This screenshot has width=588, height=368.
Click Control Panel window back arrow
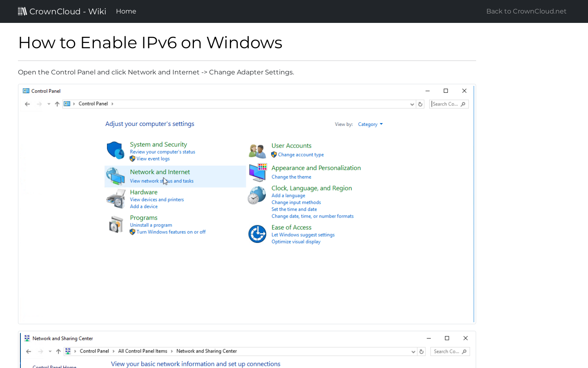click(x=27, y=104)
